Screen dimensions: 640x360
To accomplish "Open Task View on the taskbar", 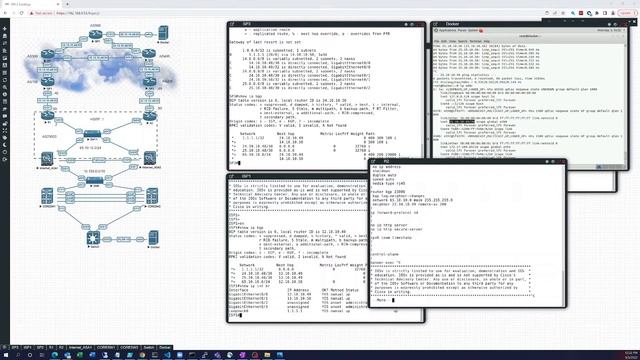I will (x=42, y=355).
